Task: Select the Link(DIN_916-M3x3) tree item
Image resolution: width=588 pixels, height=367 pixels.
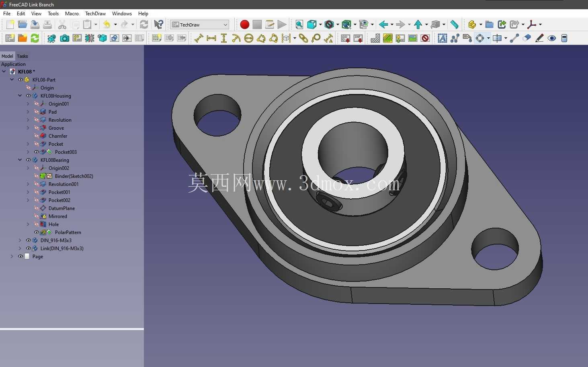Action: coord(62,248)
